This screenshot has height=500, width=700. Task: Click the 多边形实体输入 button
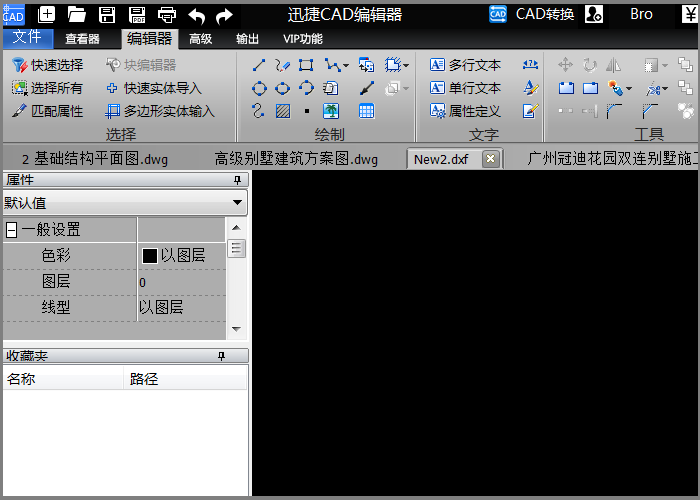click(x=160, y=111)
